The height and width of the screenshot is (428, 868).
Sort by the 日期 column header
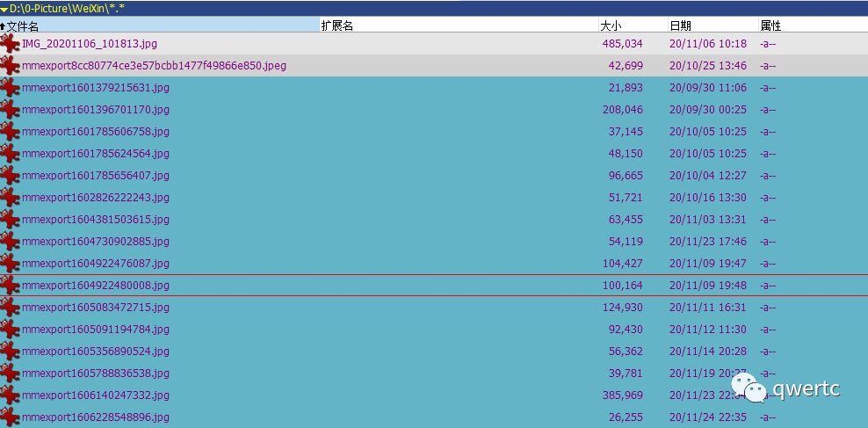pos(713,25)
